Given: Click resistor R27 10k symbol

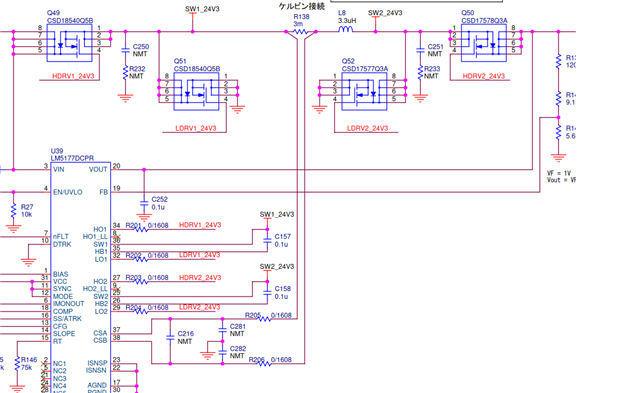Looking at the screenshot, I should point(13,211).
